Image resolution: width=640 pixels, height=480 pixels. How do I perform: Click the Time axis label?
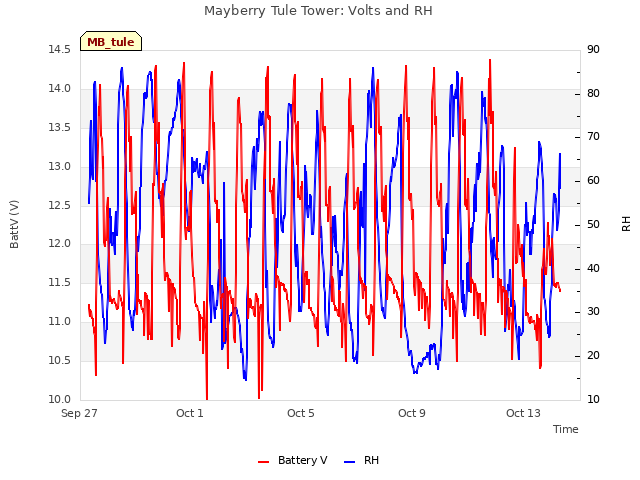(566, 429)
